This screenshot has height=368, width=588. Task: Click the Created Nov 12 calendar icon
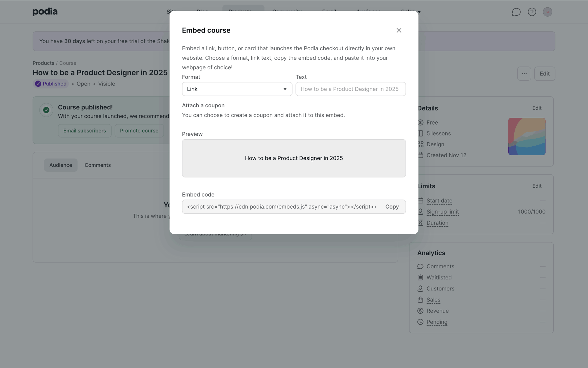click(420, 155)
